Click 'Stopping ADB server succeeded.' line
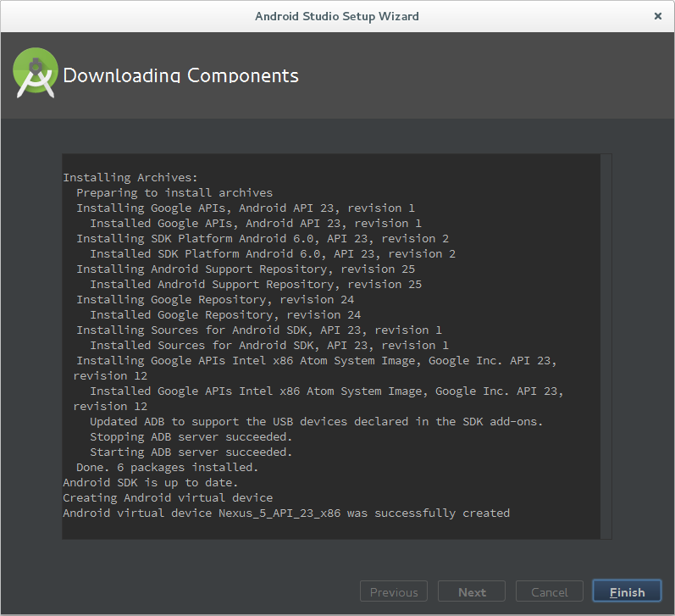Viewport: 675px width, 616px height. point(191,437)
